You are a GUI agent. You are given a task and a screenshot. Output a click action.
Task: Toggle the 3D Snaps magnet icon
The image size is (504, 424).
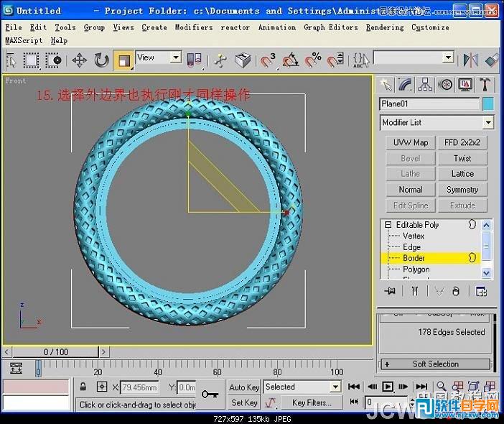(x=269, y=60)
